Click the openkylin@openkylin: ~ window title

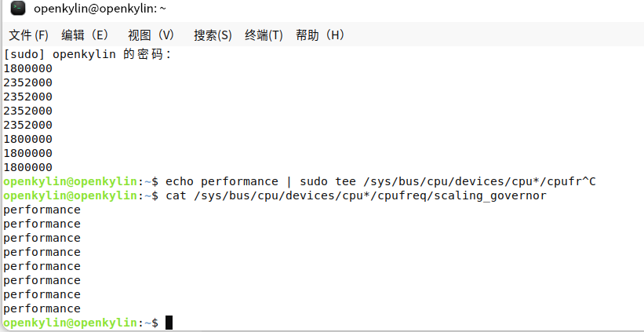[x=100, y=9]
